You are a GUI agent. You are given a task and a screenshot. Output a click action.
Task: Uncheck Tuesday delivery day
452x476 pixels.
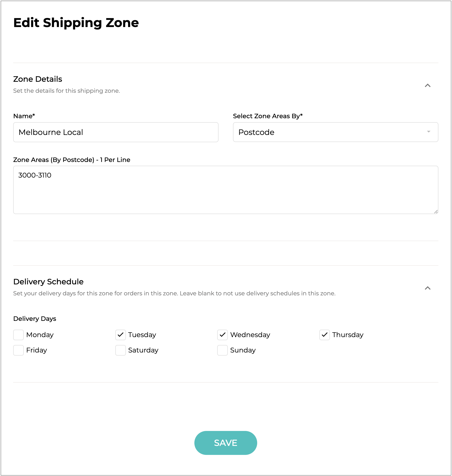tap(121, 335)
